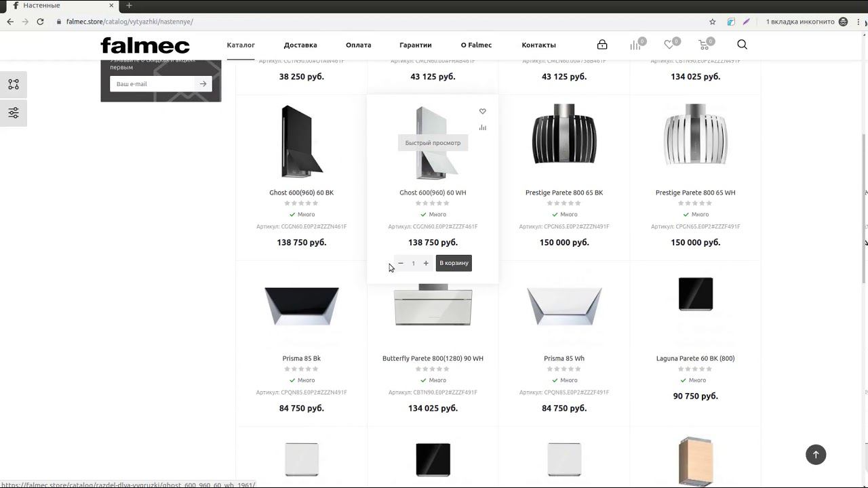
Task: Open the Ghost 600(960) 60 WH title link
Action: (x=433, y=192)
